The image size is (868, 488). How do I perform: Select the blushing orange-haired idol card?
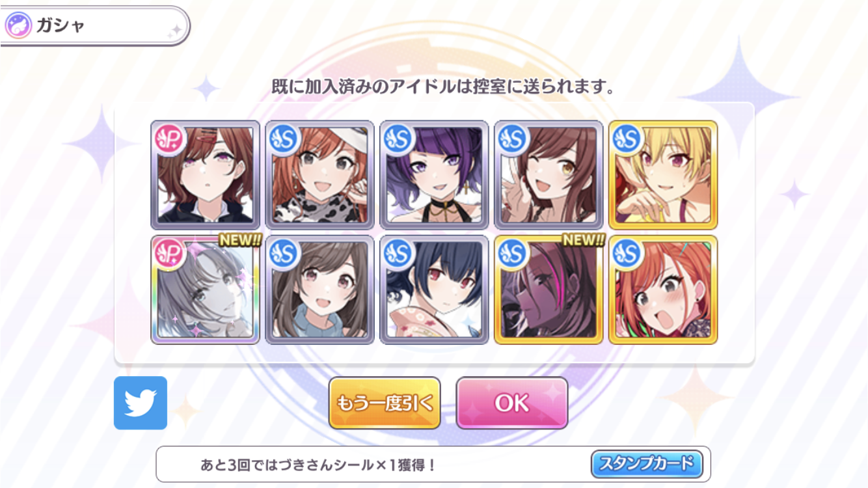coord(663,290)
